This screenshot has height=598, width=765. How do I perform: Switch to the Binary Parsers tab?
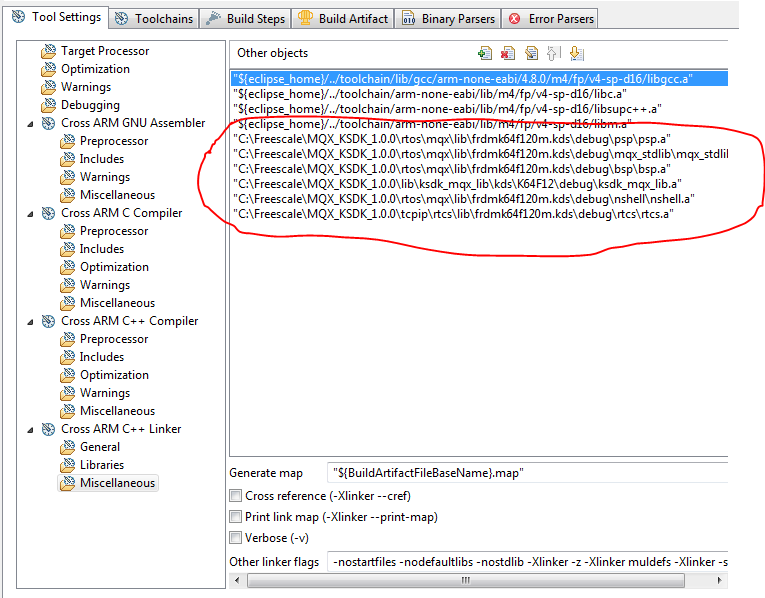(448, 19)
